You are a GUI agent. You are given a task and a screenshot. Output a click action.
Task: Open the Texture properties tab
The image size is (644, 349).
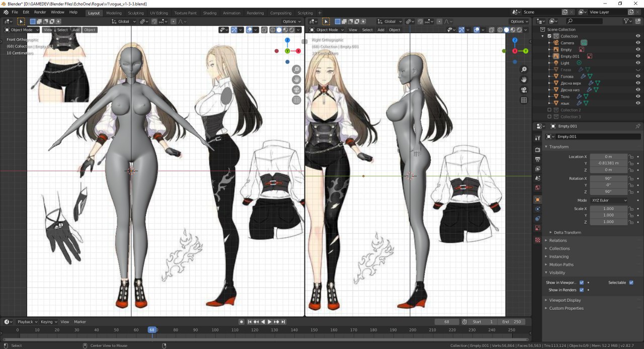pyautogui.click(x=537, y=240)
